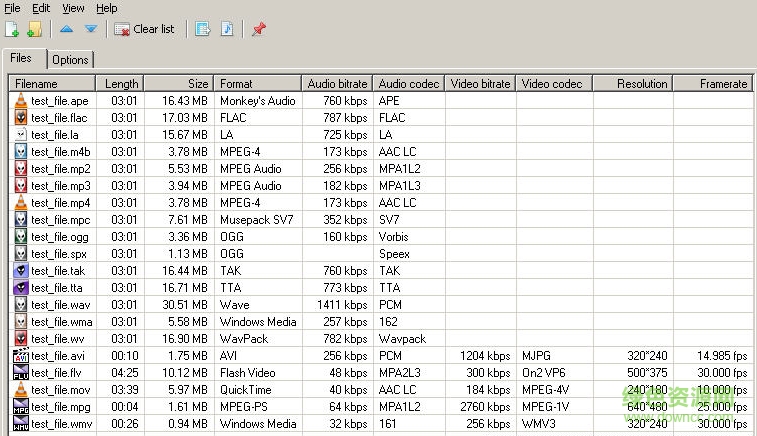Switch to the Options tab
Image resolution: width=757 pixels, height=436 pixels.
coord(70,60)
